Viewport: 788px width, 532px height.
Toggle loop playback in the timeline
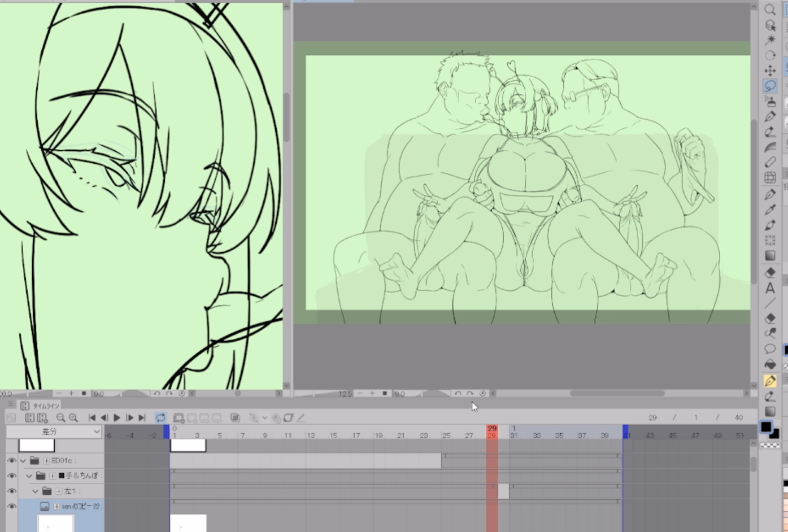tap(160, 418)
